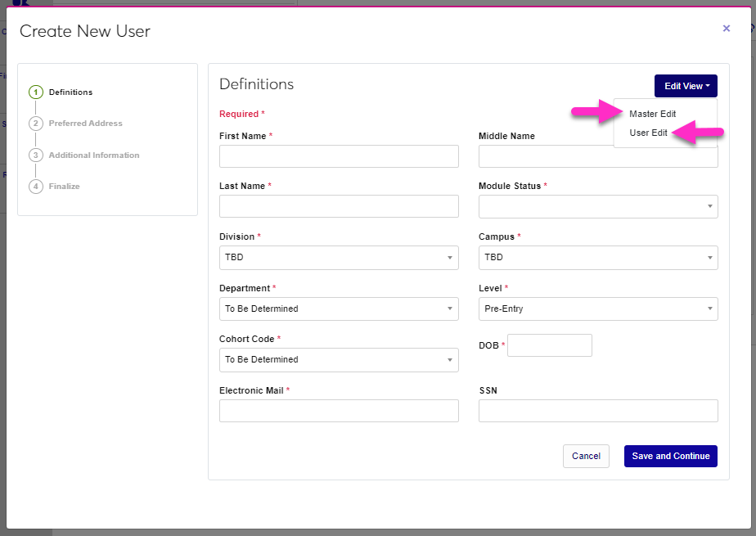This screenshot has height=536, width=756.
Task: Open the Level dropdown showing Pre-Entry
Action: (597, 309)
